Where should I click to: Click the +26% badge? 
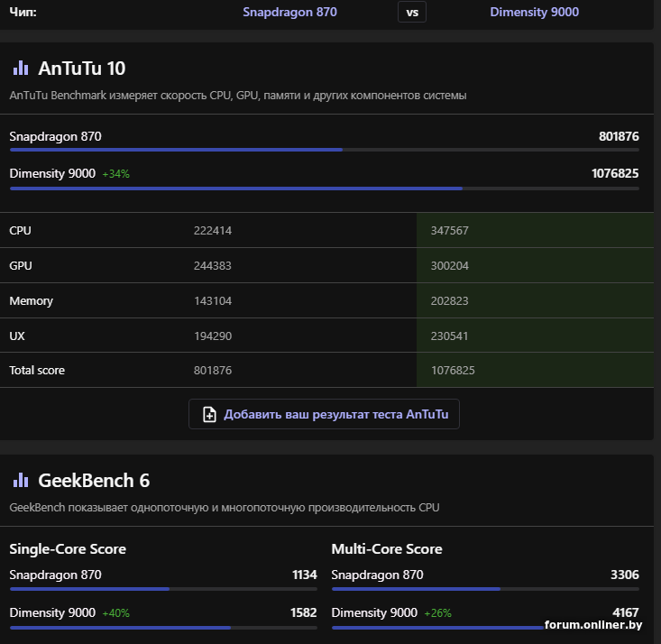[437, 612]
